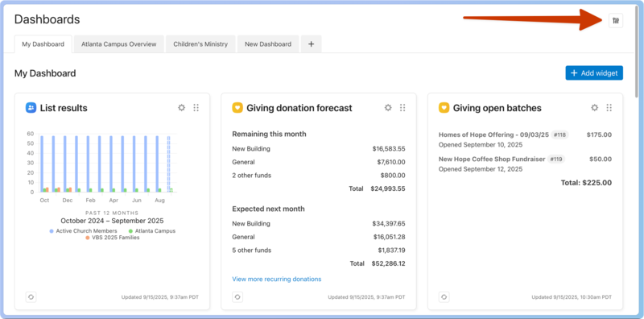The height and width of the screenshot is (319, 644).
Task: Click the $24,993.55 total amount
Action: click(x=388, y=188)
